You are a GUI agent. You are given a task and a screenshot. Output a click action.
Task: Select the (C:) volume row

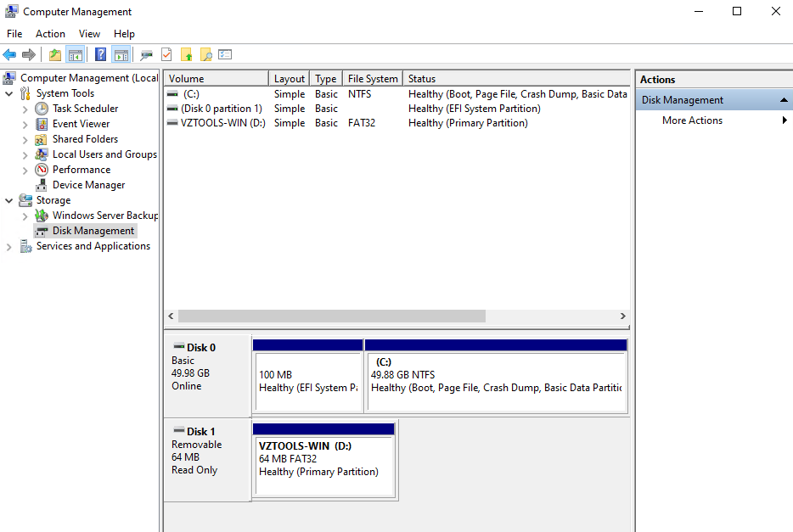[x=397, y=94]
